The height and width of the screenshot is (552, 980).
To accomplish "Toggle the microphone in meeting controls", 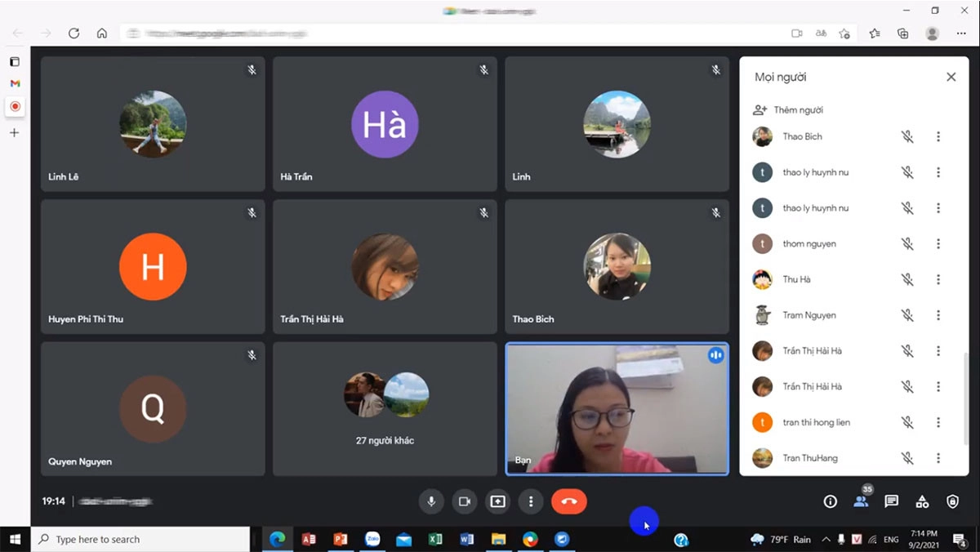I will pos(431,501).
